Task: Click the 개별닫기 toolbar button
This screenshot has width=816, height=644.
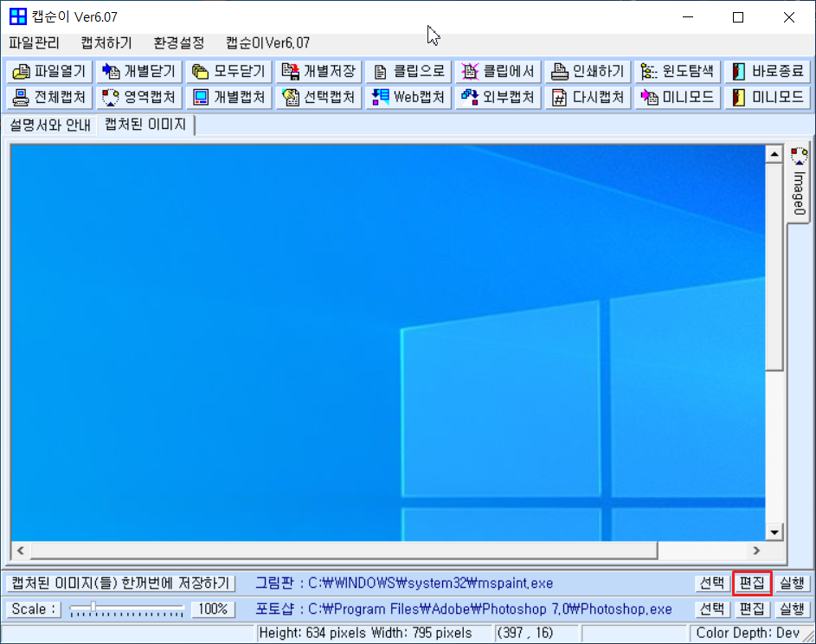Action: [x=139, y=71]
